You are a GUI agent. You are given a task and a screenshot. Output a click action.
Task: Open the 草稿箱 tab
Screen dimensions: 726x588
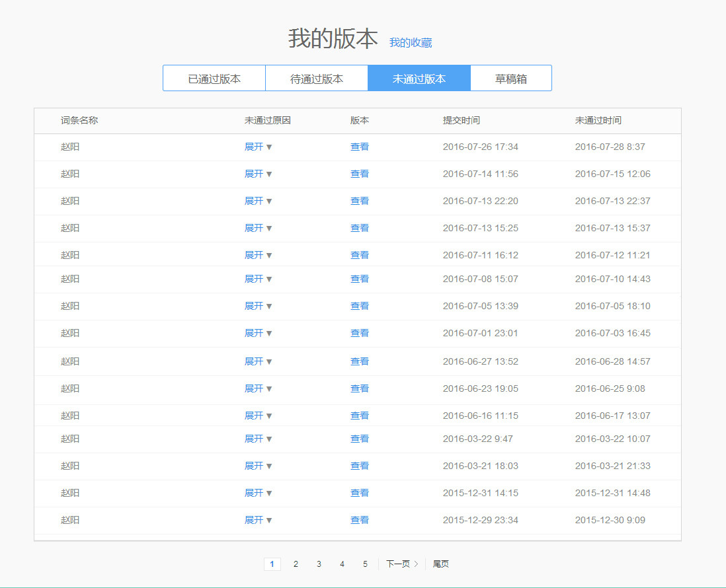510,78
